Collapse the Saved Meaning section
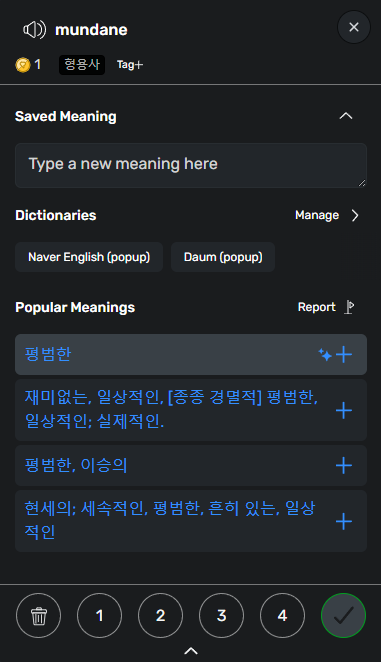The image size is (381, 662). coord(346,116)
